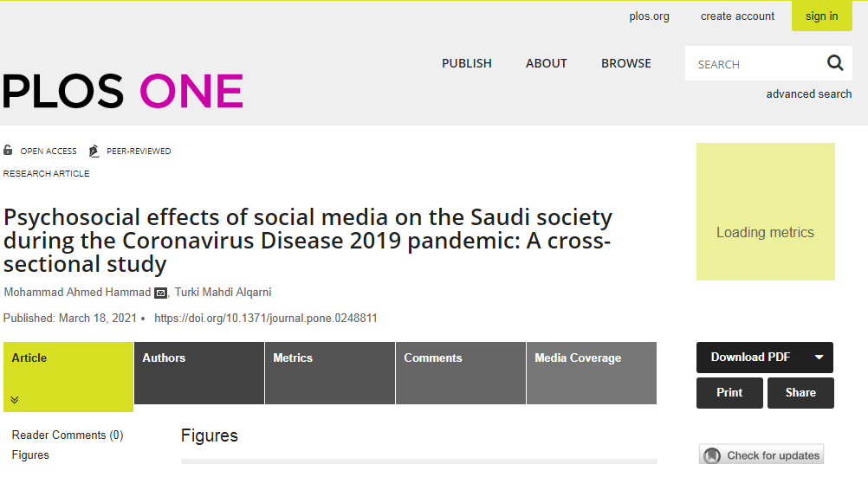Click the sign in button

pos(821,16)
